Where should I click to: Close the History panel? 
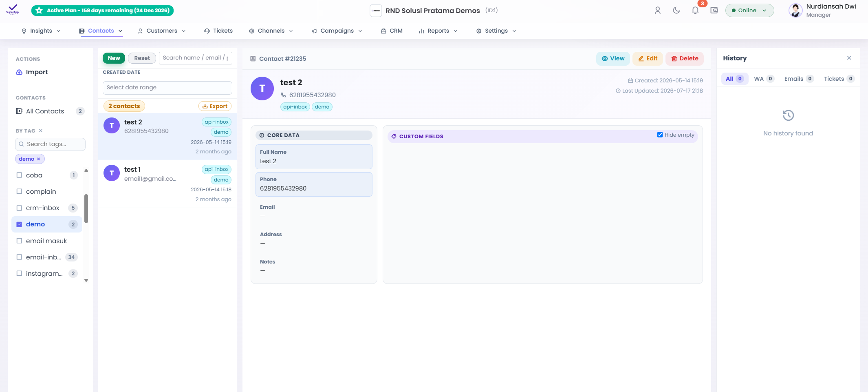pos(849,58)
